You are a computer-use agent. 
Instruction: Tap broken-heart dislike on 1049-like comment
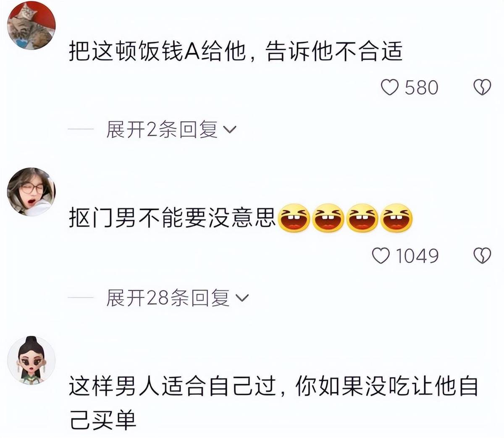point(482,255)
